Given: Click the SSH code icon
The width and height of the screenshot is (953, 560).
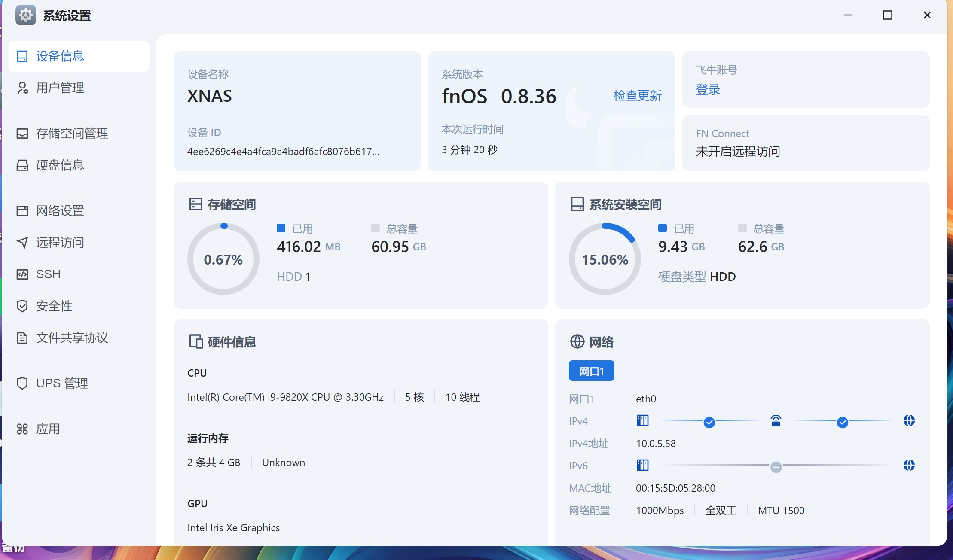Looking at the screenshot, I should (x=22, y=274).
